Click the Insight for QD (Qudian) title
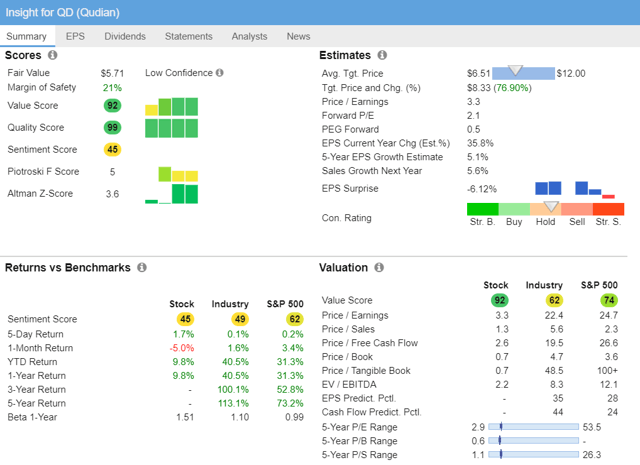Screen dimensions: 640x465 [x=62, y=12]
